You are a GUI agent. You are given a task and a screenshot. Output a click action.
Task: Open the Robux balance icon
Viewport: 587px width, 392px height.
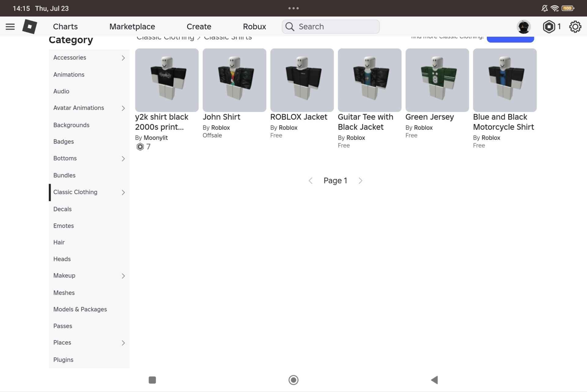[549, 27]
